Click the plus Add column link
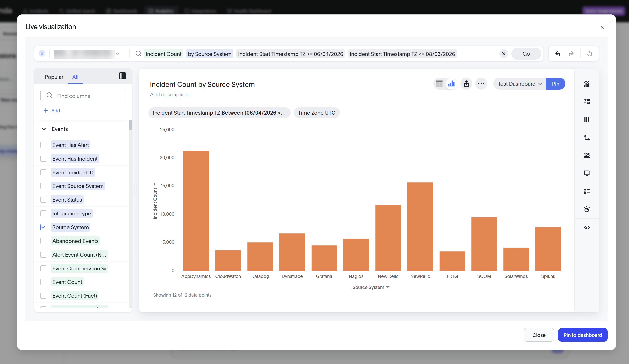 point(52,111)
